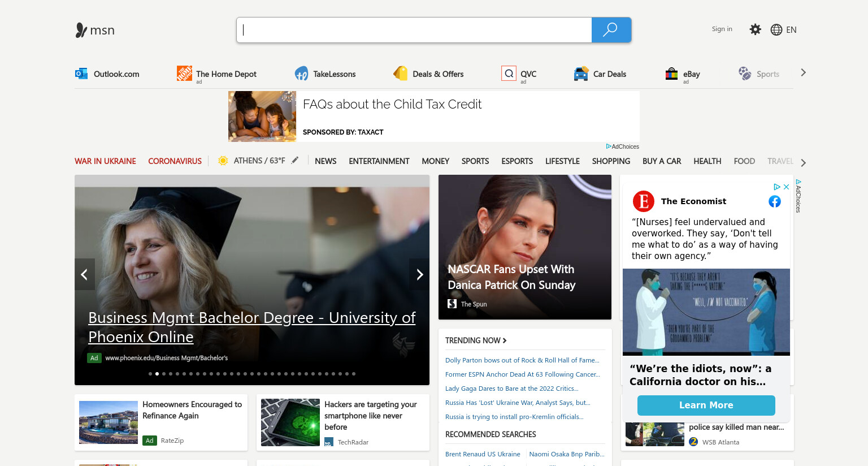Image resolution: width=868 pixels, height=466 pixels.
Task: Open the Outlook.com icon shortcut
Action: tap(81, 74)
